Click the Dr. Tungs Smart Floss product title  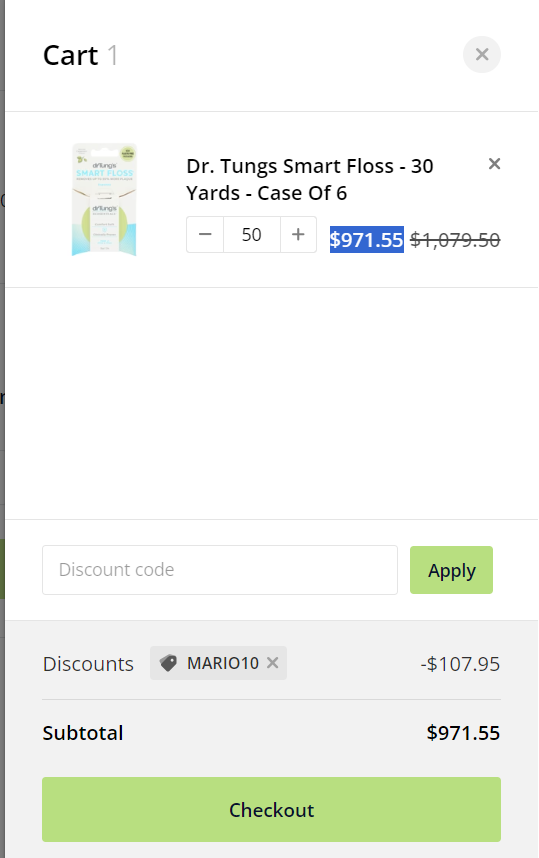click(310, 179)
